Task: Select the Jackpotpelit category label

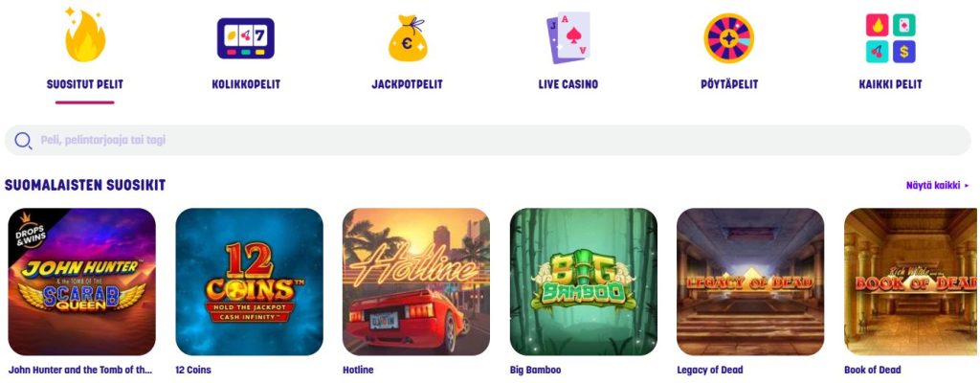Action: pos(407,84)
